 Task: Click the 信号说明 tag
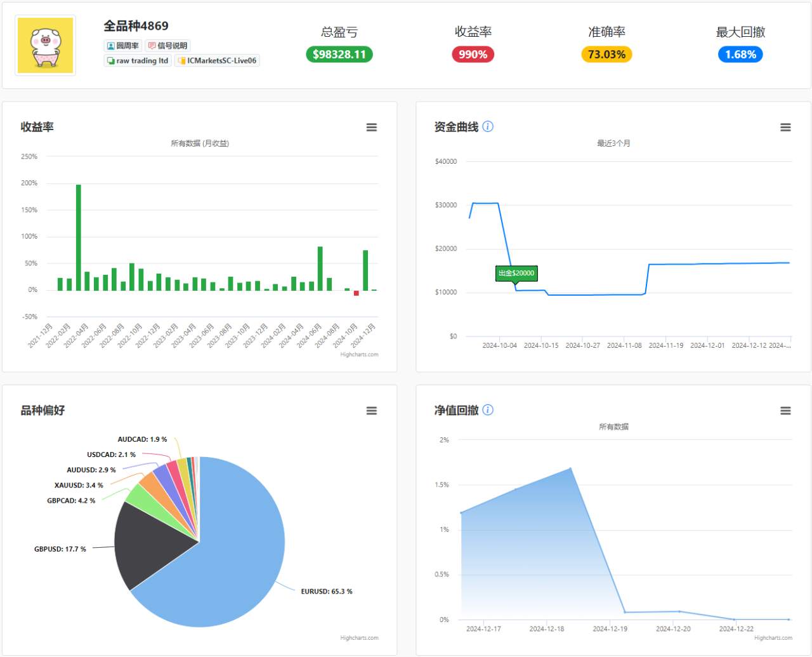[168, 46]
